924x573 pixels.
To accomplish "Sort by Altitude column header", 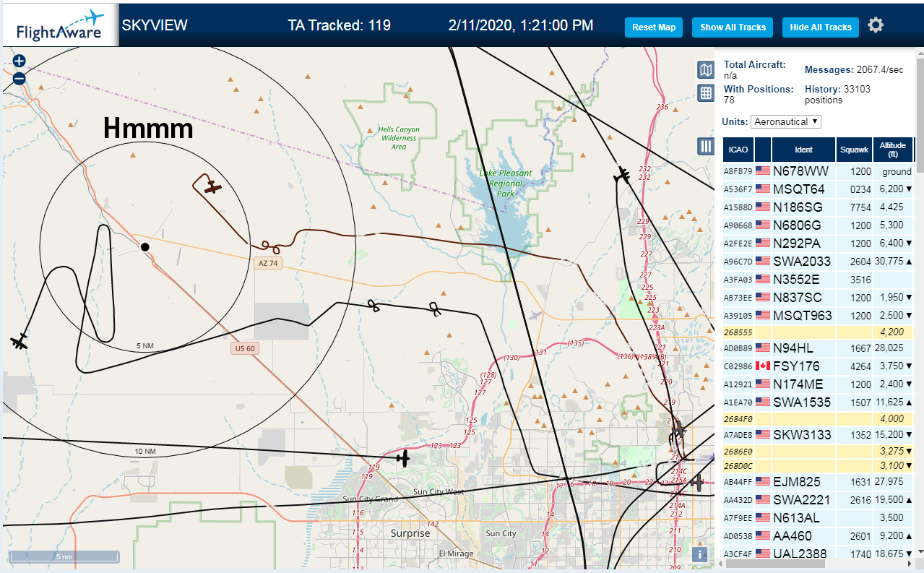I will (x=893, y=150).
